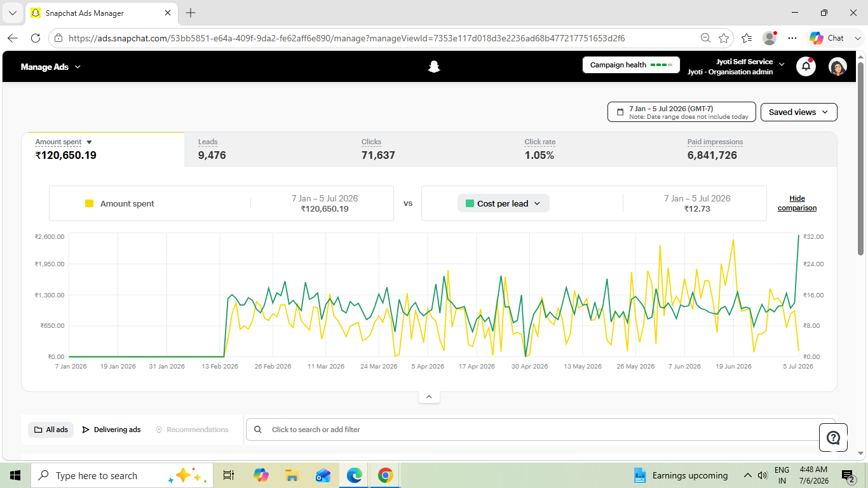Switch to Google Chrome on the taskbar
The image size is (868, 488).
pos(385,475)
